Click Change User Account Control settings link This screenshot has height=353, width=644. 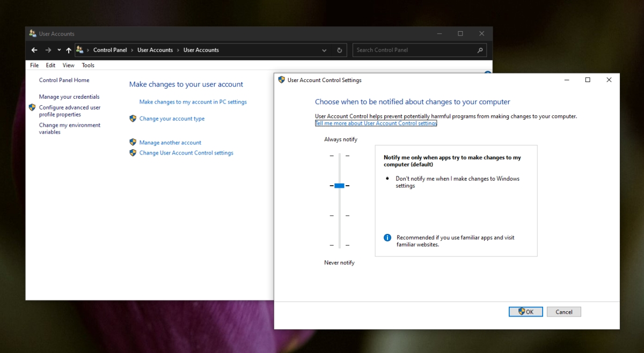186,153
